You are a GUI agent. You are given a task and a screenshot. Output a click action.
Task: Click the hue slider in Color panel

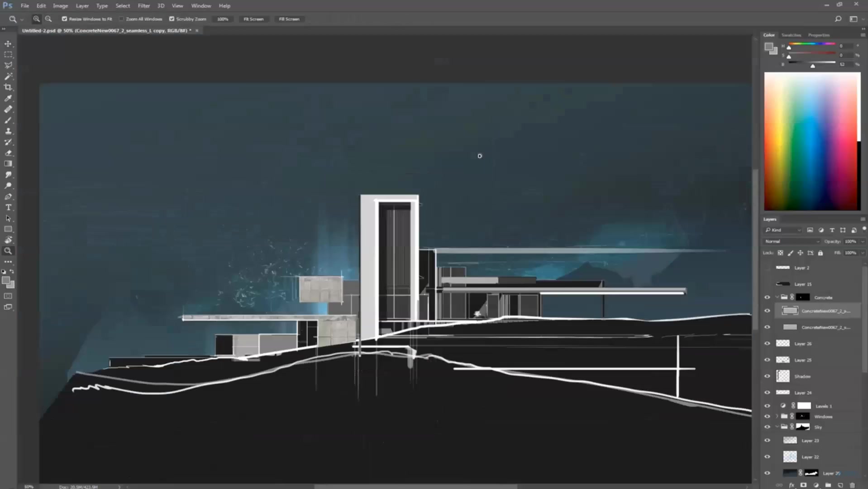click(x=813, y=44)
